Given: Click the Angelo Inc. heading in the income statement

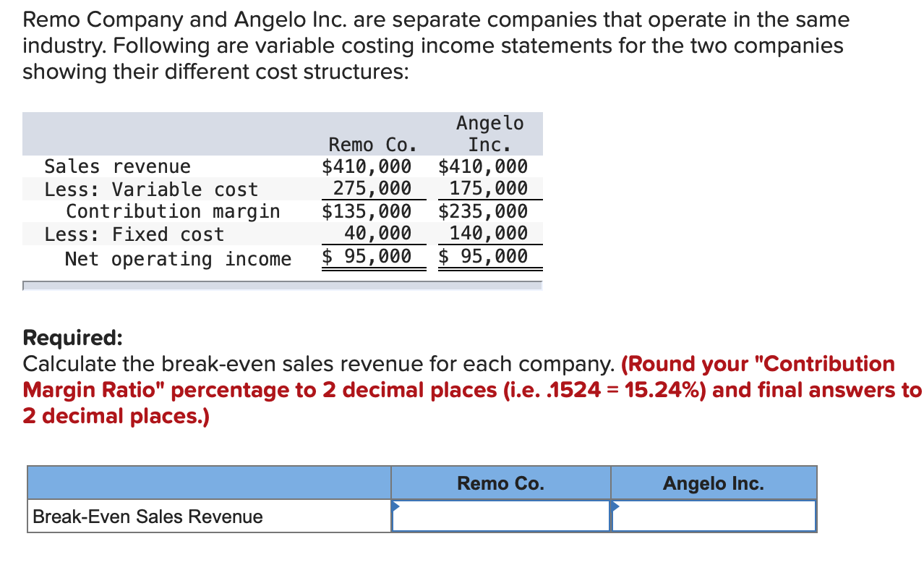Looking at the screenshot, I should [x=489, y=133].
